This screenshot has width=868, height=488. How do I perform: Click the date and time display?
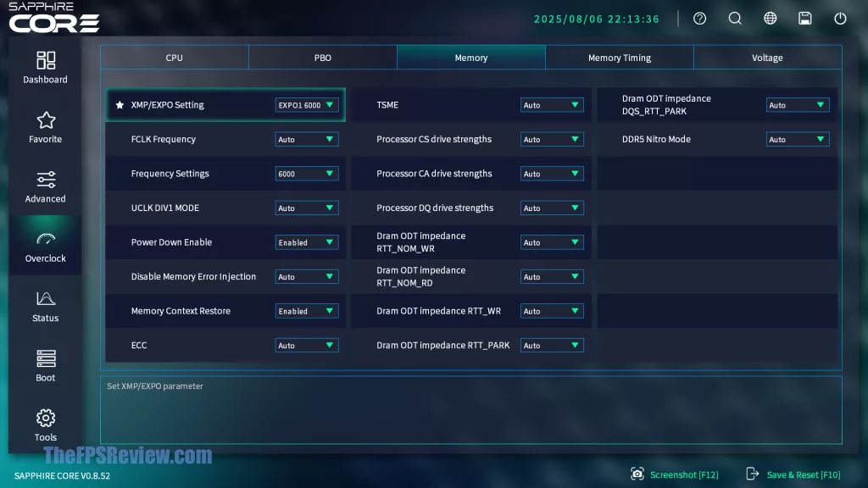[597, 19]
